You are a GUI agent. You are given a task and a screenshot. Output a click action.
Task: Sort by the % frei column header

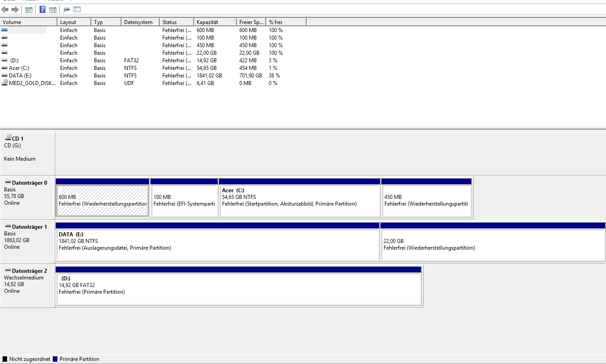point(286,22)
